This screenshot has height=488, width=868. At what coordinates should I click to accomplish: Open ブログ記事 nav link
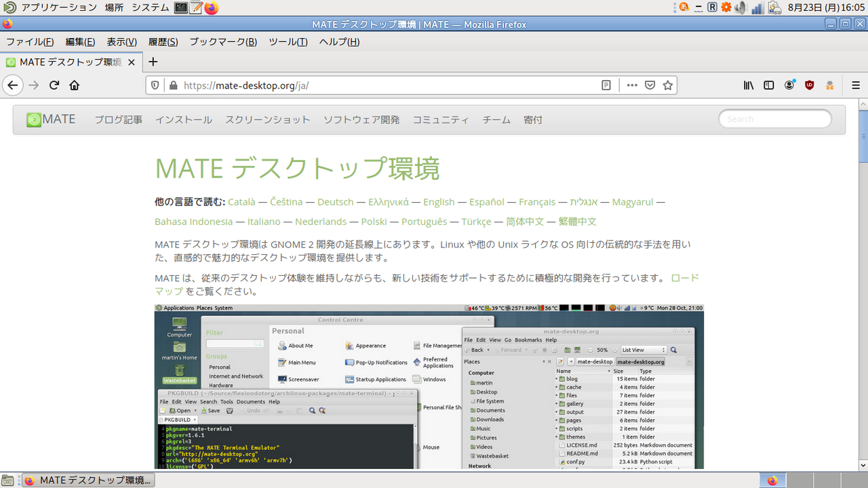tap(118, 120)
